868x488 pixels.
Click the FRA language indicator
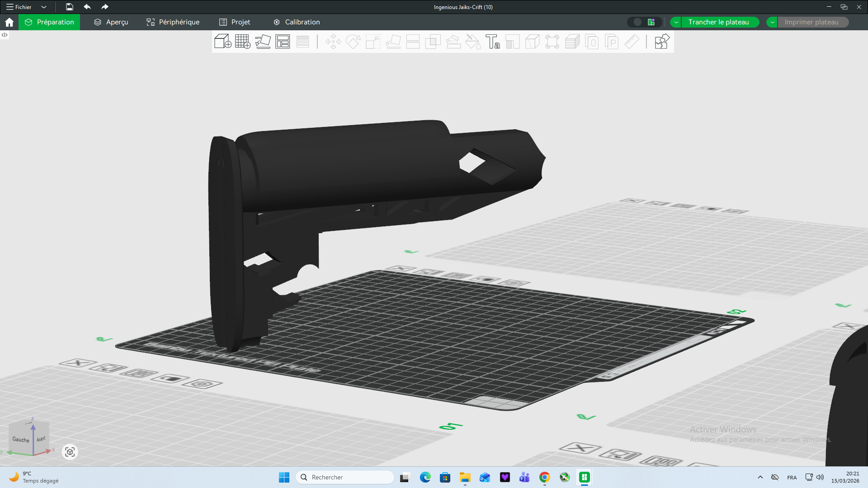pyautogui.click(x=792, y=478)
